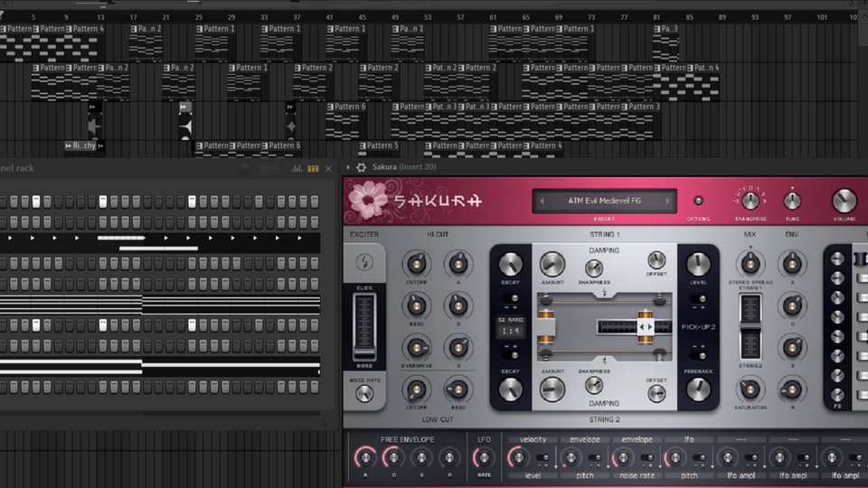The height and width of the screenshot is (488, 868).
Task: Load next Sakura preset with right arrow
Action: [667, 201]
